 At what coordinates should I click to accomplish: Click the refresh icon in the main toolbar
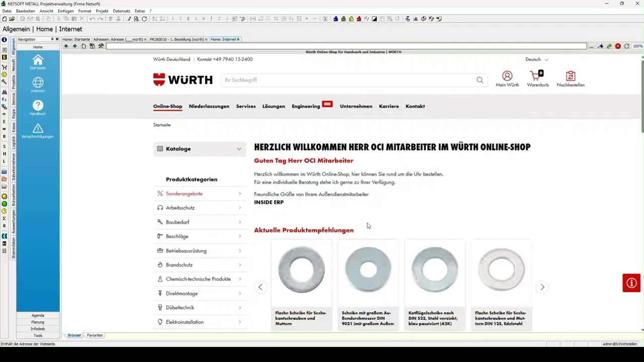click(144, 19)
